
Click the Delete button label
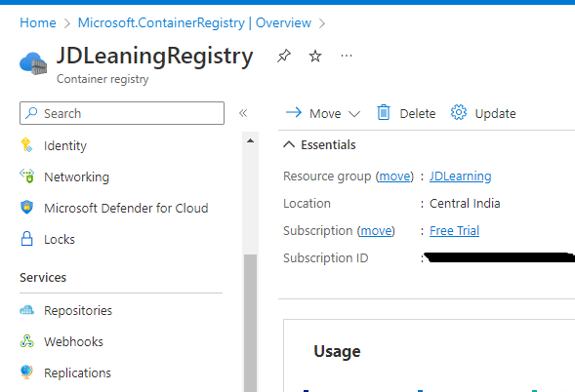tap(417, 113)
